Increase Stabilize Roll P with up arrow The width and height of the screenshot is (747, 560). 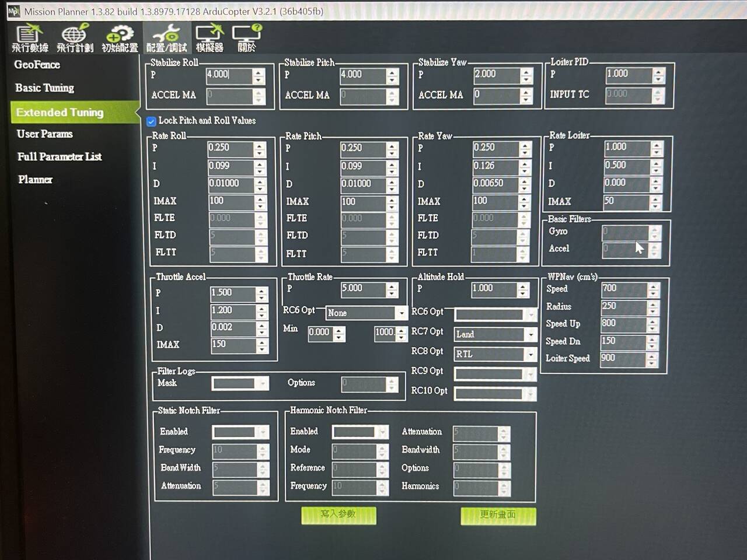[259, 72]
